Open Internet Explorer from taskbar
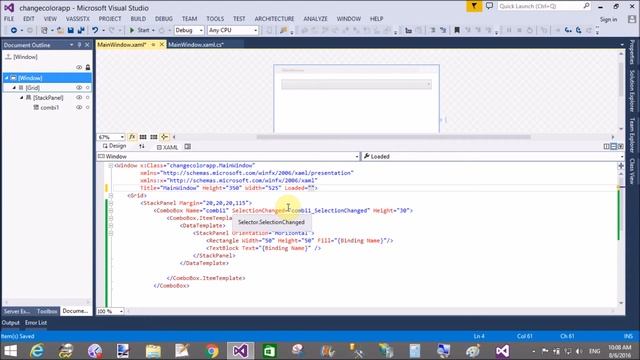Image resolution: width=640 pixels, height=360 pixels. coord(37,351)
